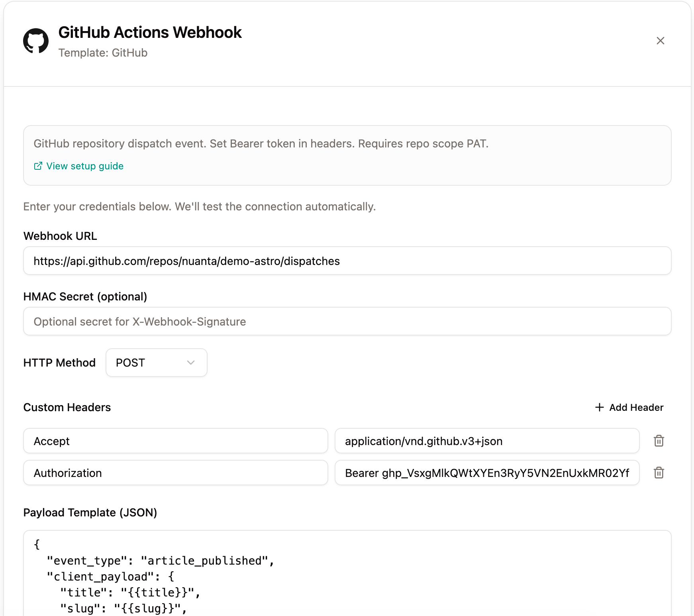
Task: Select the Authorization header value field
Action: (x=487, y=473)
